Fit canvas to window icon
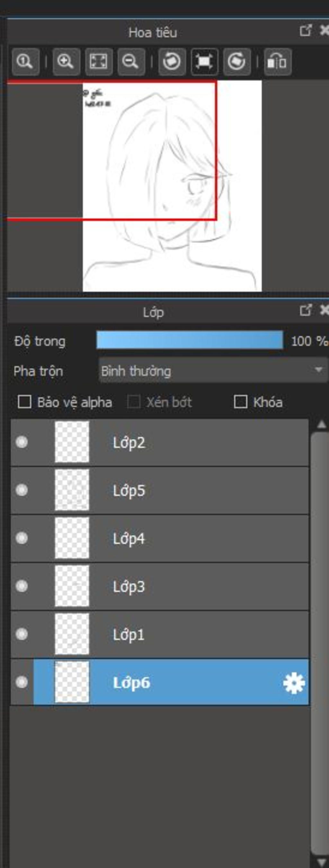Image resolution: width=329 pixels, height=868 pixels. 99,62
